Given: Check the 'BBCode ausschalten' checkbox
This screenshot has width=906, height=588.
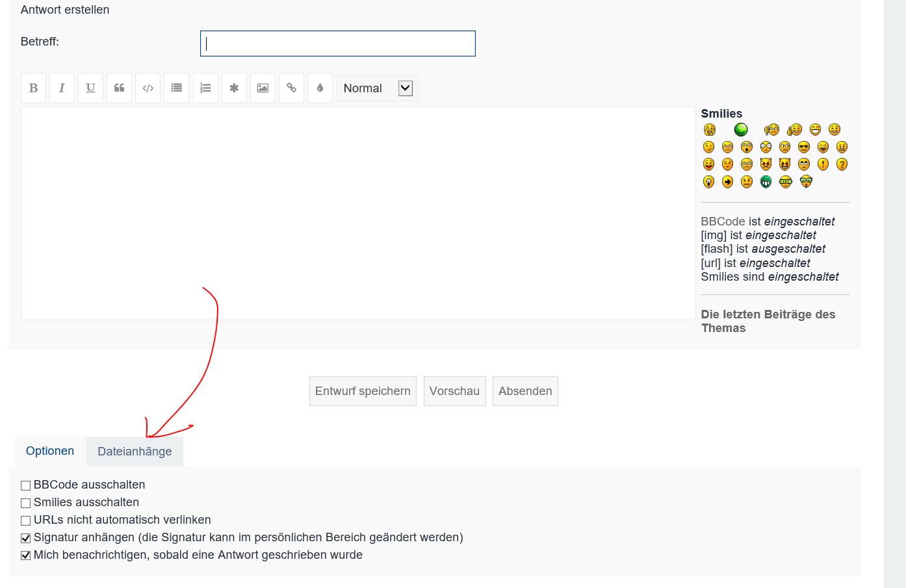Looking at the screenshot, I should point(26,485).
